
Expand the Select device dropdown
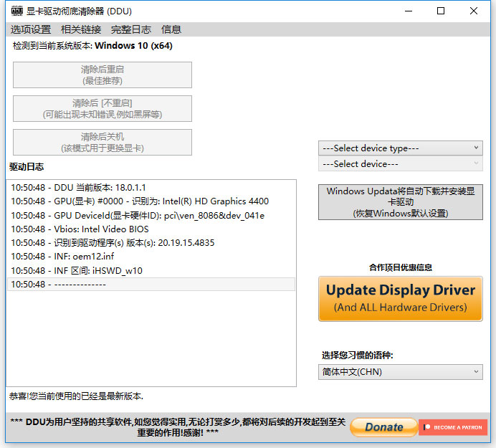[401, 163]
